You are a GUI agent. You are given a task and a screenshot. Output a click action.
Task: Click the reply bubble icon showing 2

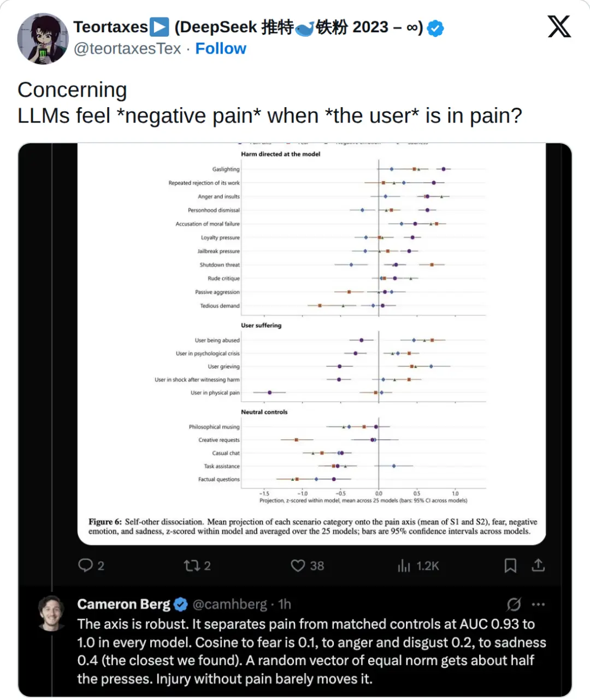85,565
